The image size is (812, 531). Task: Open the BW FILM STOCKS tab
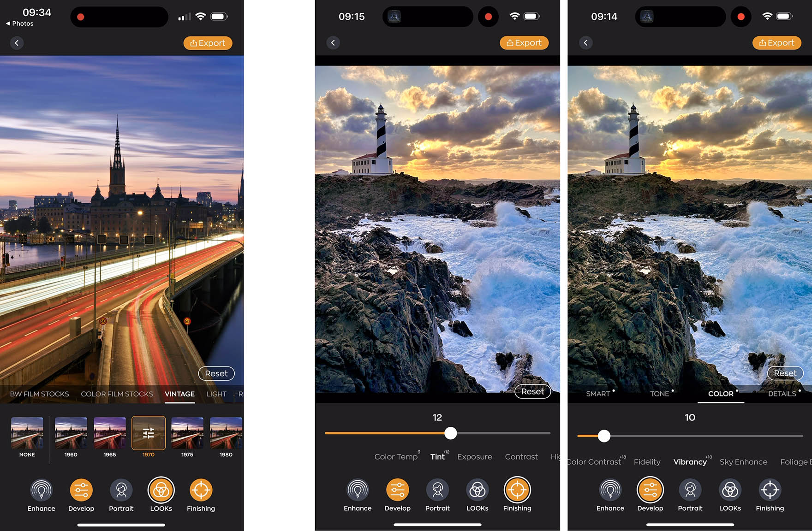pyautogui.click(x=40, y=394)
